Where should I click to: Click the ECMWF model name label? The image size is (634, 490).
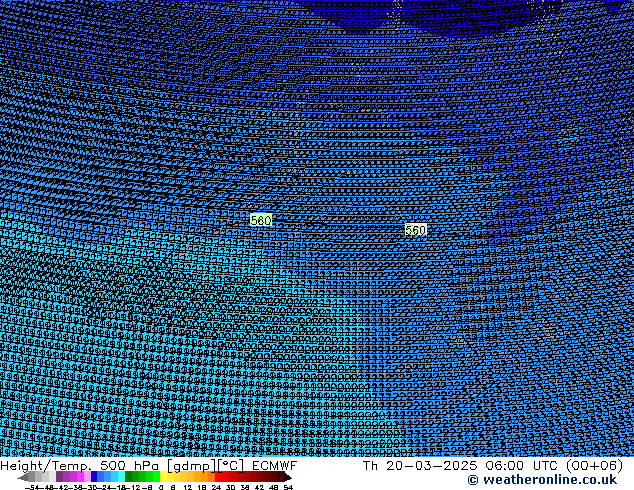pos(275,466)
